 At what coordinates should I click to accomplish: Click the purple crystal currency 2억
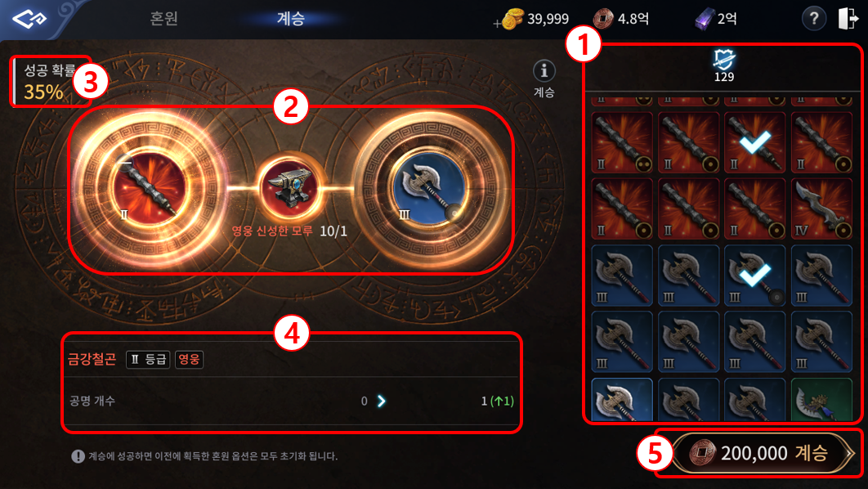coord(716,20)
